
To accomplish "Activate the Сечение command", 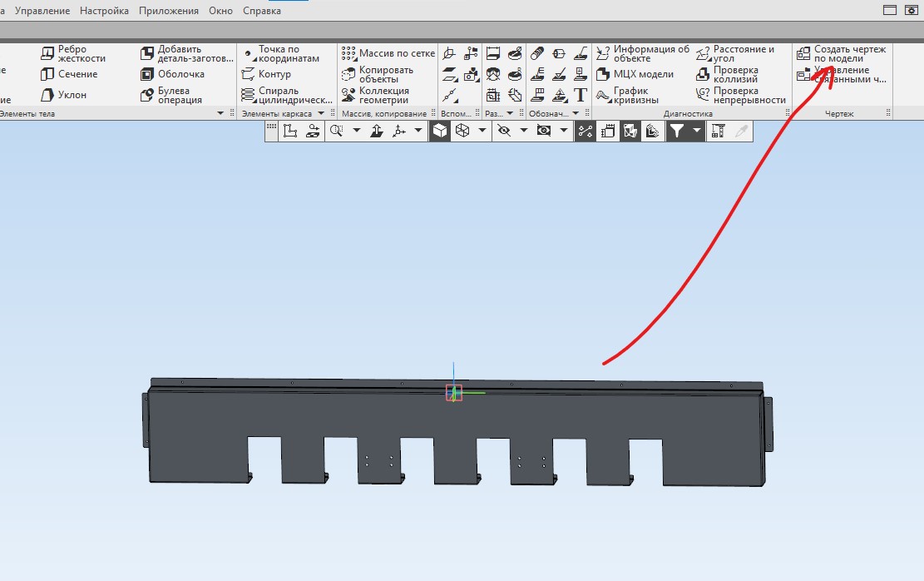I will point(69,74).
